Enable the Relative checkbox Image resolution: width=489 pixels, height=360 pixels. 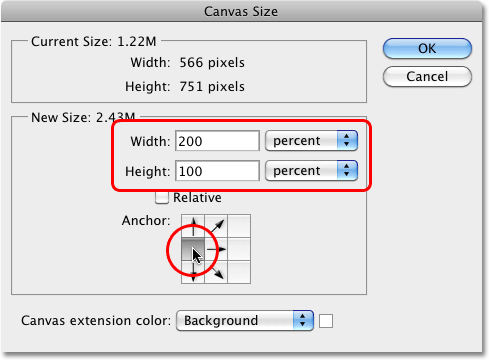[162, 197]
